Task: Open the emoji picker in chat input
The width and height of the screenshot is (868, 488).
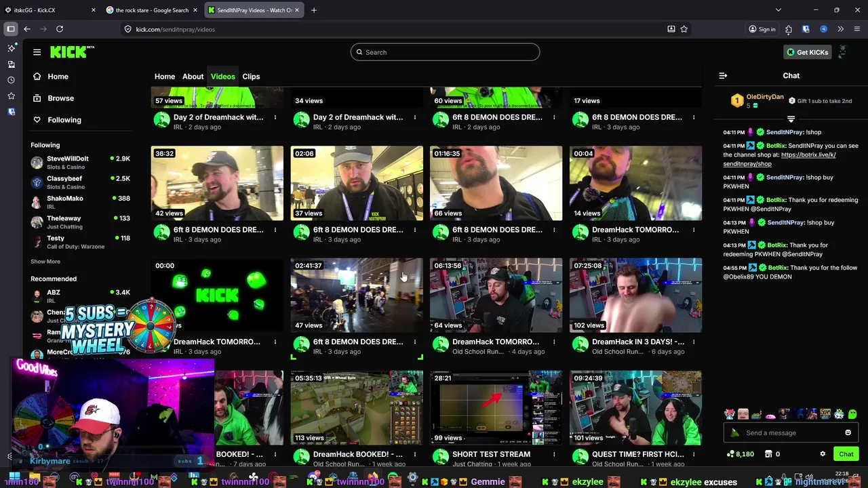Action: [x=848, y=432]
